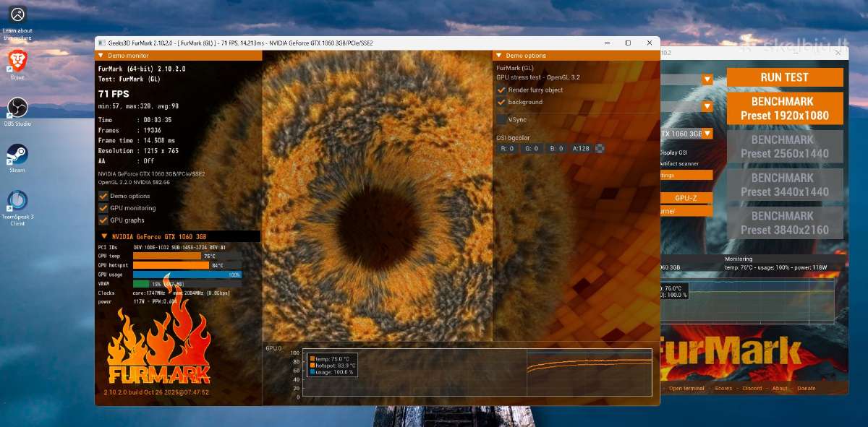Collapse the Demo monitor panel header
The height and width of the screenshot is (427, 868).
(x=178, y=55)
